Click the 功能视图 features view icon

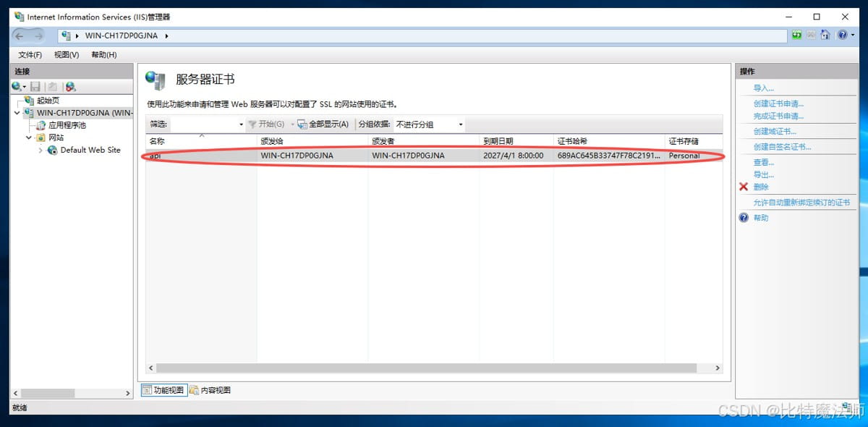[147, 390]
